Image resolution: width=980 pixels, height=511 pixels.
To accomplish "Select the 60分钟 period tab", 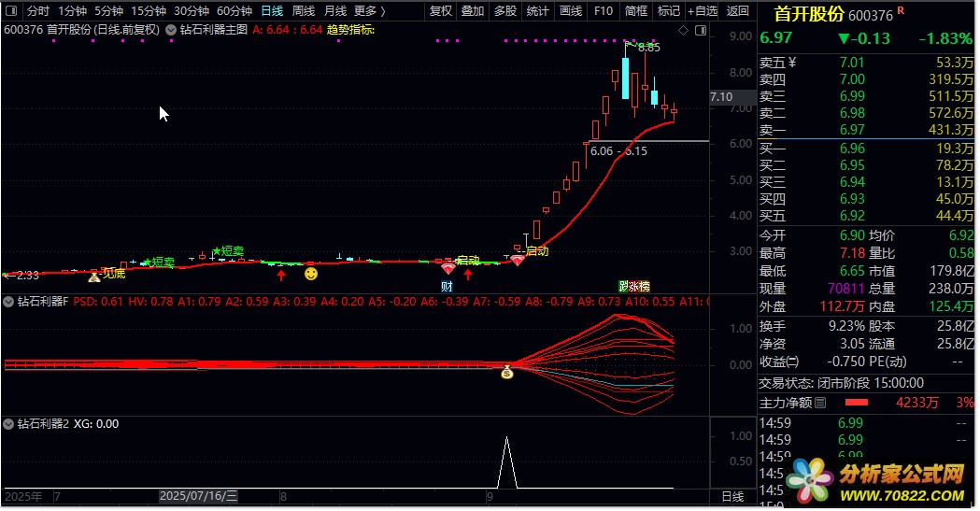I will pyautogui.click(x=234, y=10).
